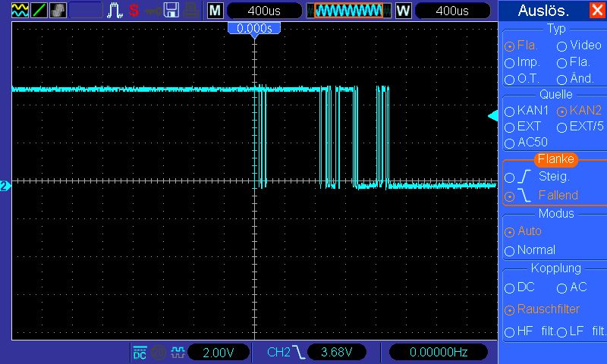Click the grayed circular icon beside DC

tap(159, 353)
